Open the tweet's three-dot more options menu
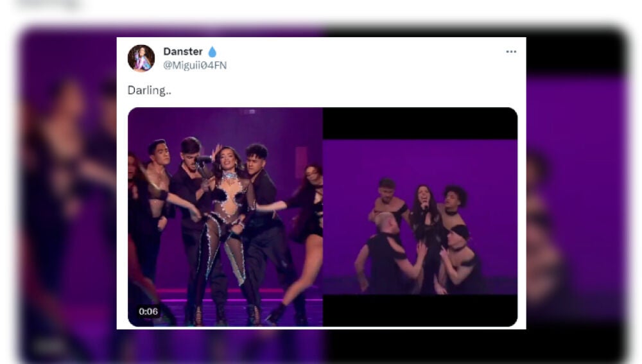 point(510,51)
